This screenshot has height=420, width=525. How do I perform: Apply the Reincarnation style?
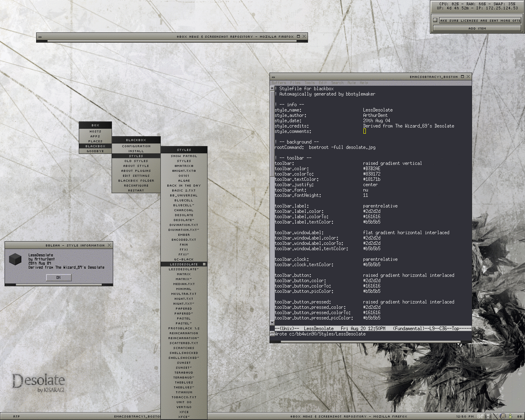coord(184,333)
